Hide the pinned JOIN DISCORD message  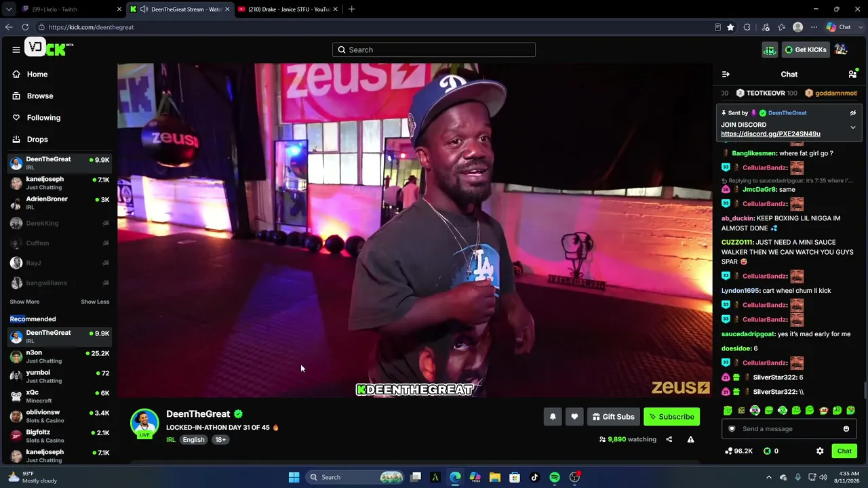(853, 113)
